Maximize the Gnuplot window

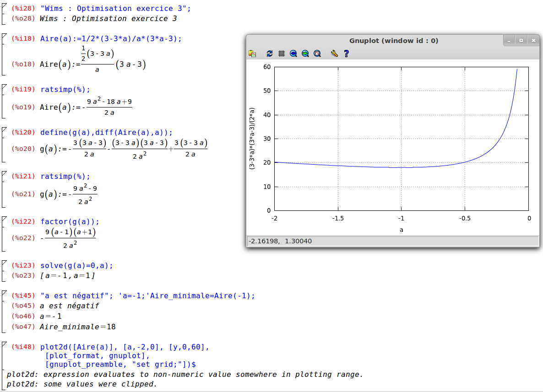[x=521, y=41]
